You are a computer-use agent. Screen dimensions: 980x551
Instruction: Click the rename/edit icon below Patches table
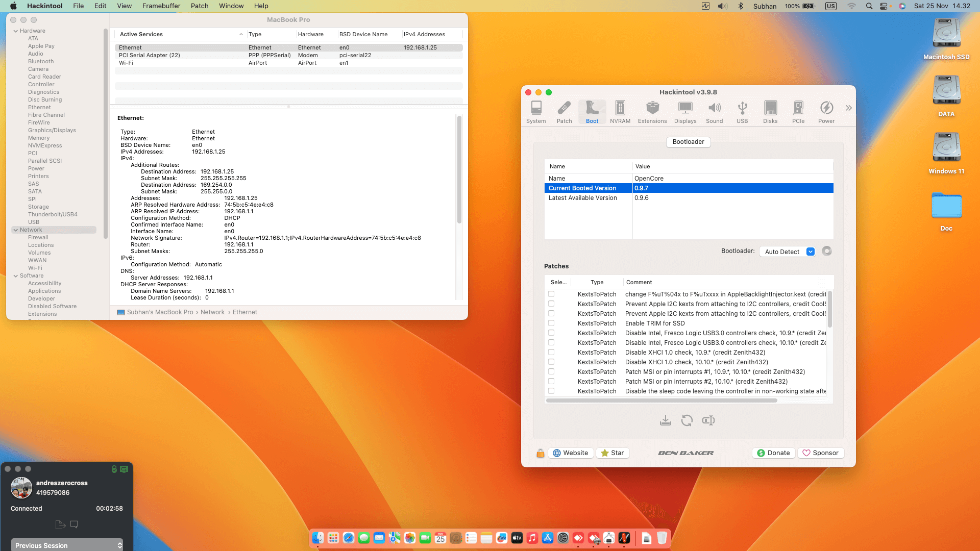point(708,420)
